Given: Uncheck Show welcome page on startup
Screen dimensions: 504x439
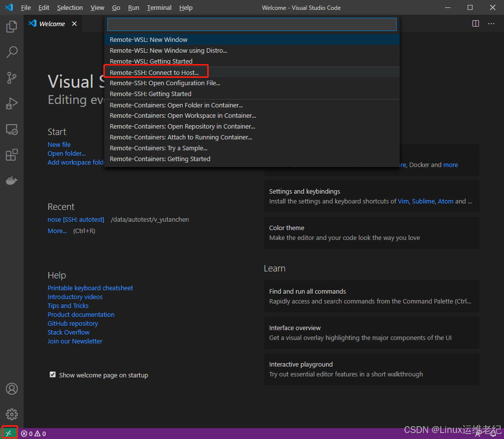Looking at the screenshot, I should click(x=53, y=374).
